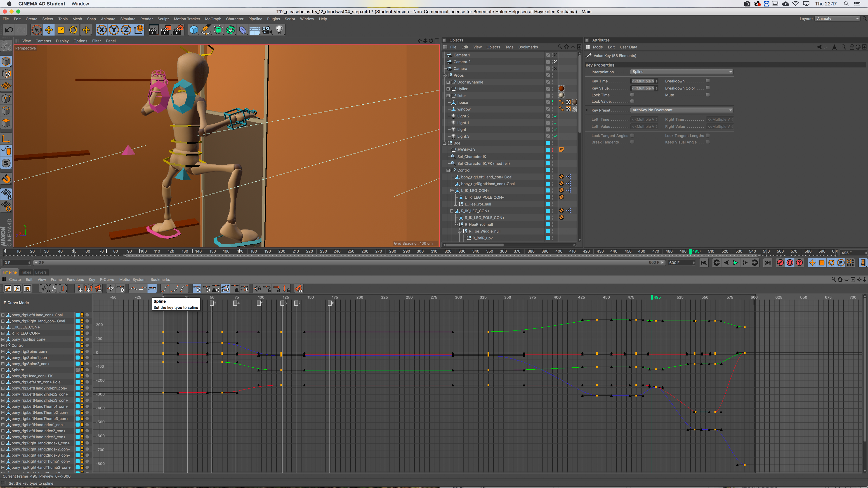This screenshot has width=868, height=488.
Task: Collapse the Props group in Objects
Action: coord(444,75)
